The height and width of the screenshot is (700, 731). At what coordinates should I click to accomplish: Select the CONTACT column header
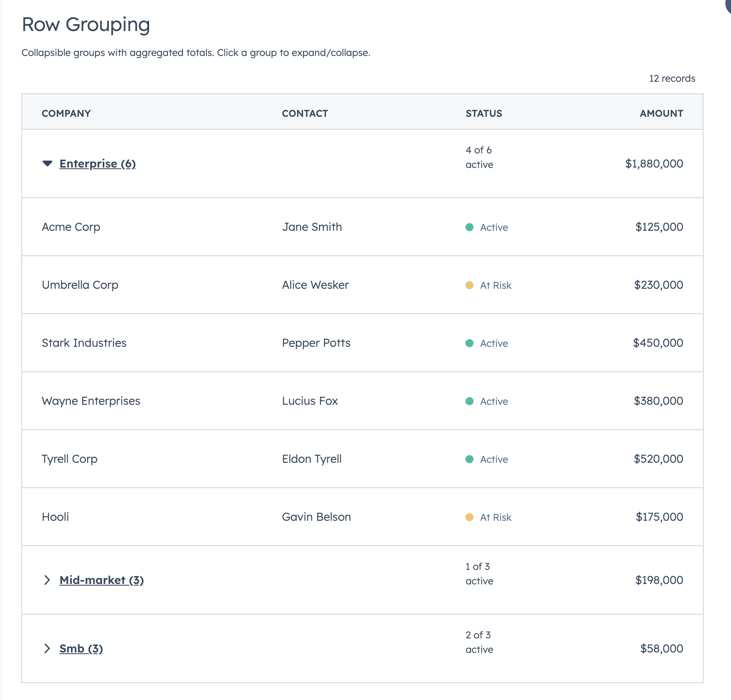(x=305, y=113)
